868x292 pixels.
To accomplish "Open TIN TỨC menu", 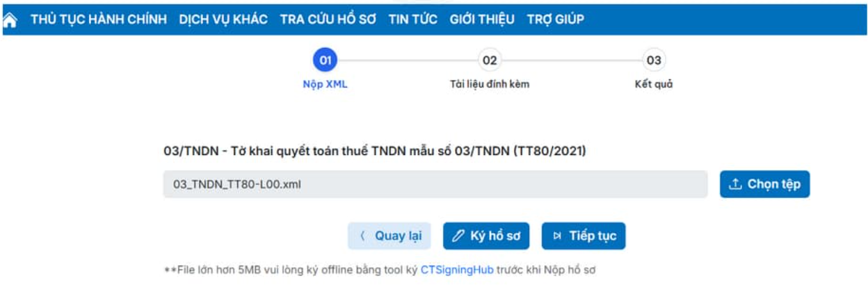I will pyautogui.click(x=413, y=19).
